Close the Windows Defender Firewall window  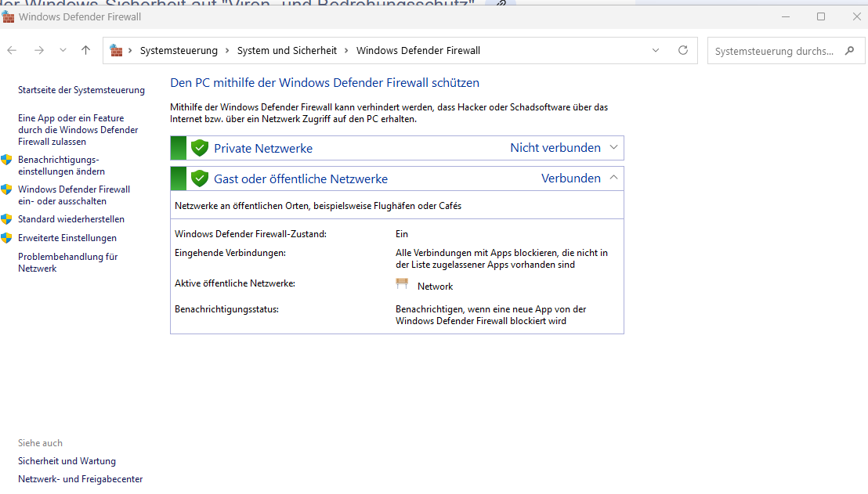[x=856, y=16]
